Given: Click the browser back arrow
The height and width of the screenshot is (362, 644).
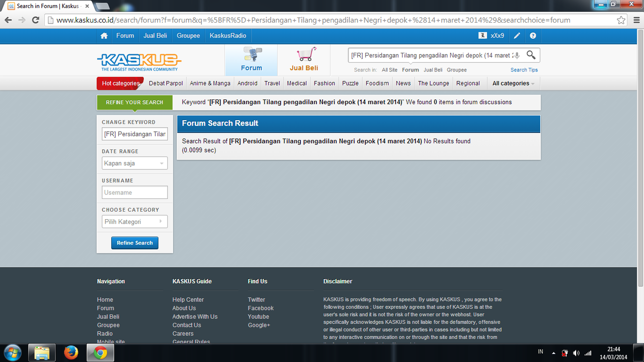Looking at the screenshot, I should (8, 20).
